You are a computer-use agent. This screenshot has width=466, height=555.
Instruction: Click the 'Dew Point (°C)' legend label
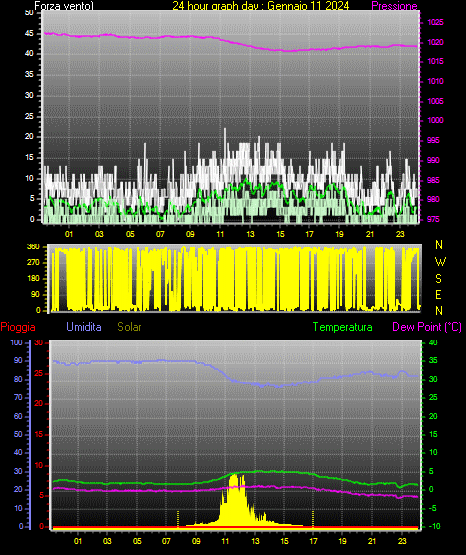click(427, 327)
